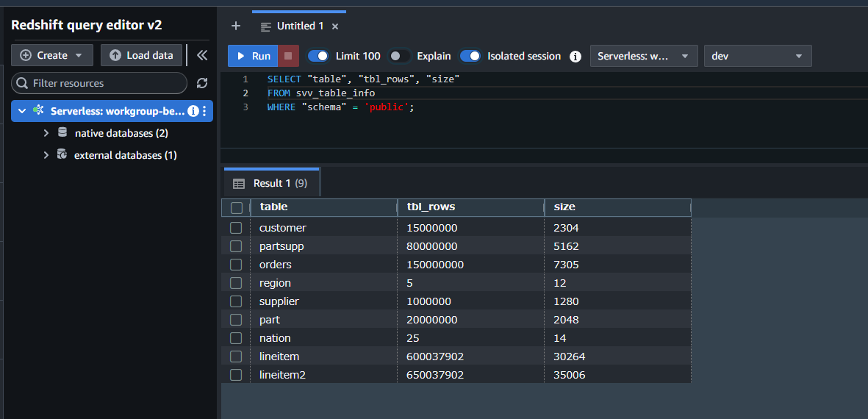Collapse the Serverless workgroup tree node
The image size is (868, 419).
(22, 111)
